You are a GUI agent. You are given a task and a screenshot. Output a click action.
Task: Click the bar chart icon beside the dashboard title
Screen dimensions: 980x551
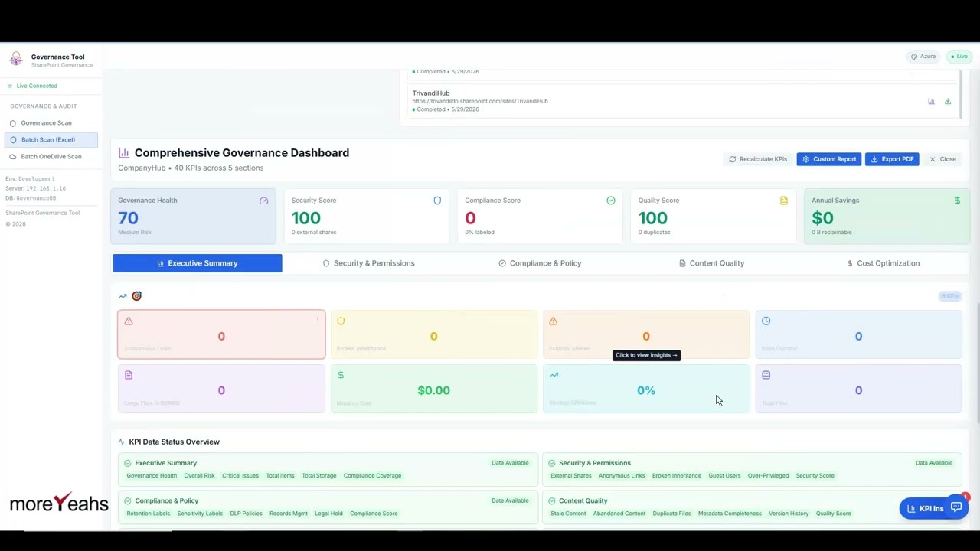click(x=124, y=153)
